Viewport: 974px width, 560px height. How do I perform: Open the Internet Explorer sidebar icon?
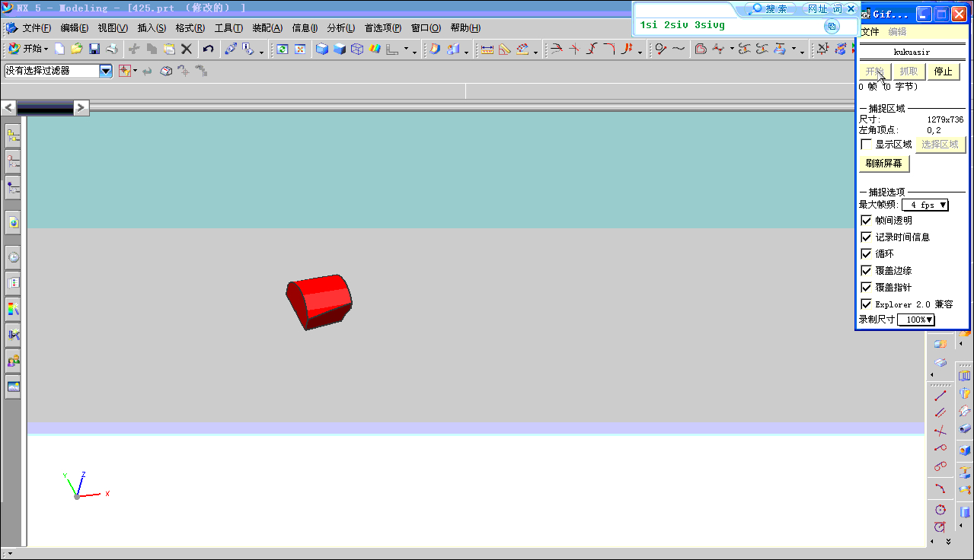[x=13, y=222]
